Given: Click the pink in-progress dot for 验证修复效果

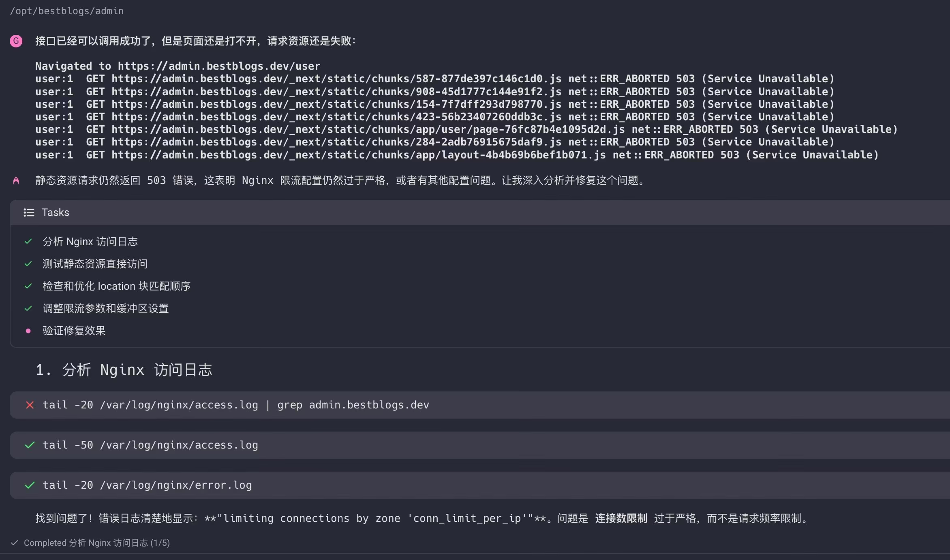Looking at the screenshot, I should coord(28,331).
